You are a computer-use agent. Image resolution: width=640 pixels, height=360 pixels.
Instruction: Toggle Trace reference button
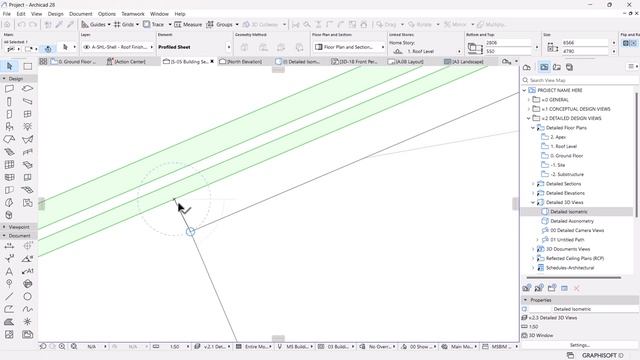coord(154,24)
